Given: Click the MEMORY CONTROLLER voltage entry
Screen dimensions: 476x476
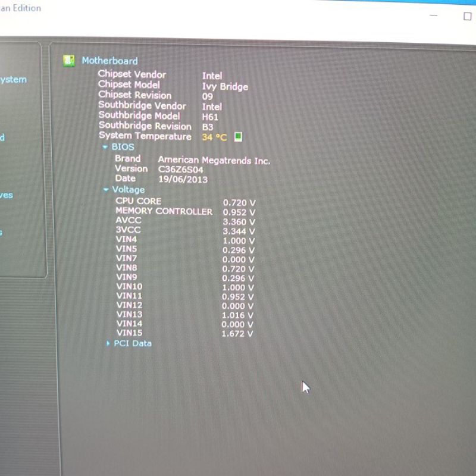Looking at the screenshot, I should point(184,212).
